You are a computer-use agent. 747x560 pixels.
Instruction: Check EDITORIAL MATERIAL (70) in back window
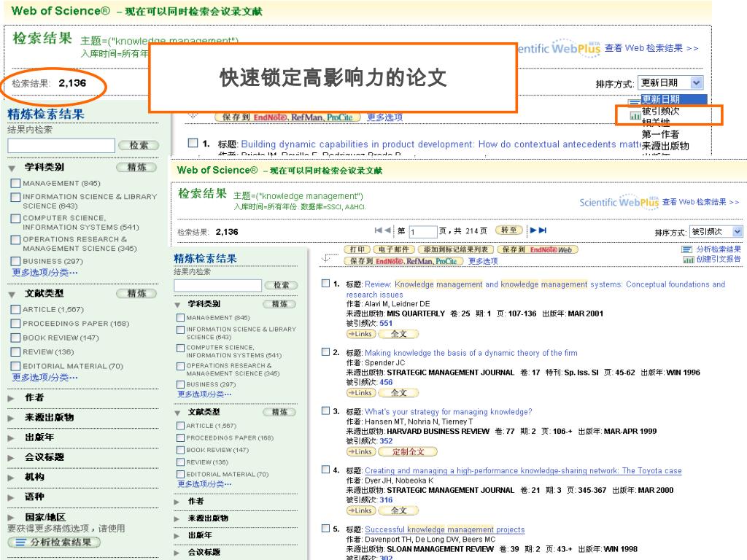(x=16, y=366)
